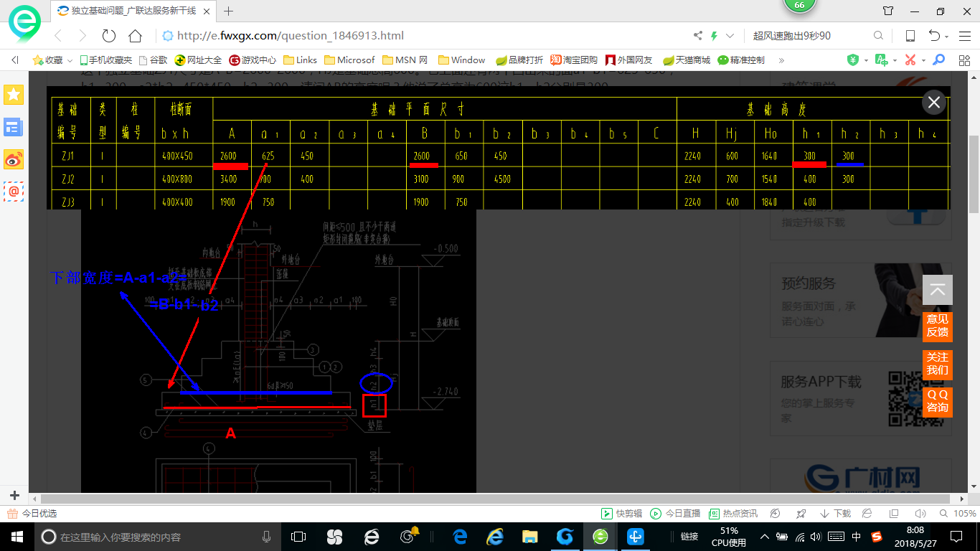Image resolution: width=980 pixels, height=551 pixels.
Task: Open the green A+ translate extension
Action: pos(882,60)
